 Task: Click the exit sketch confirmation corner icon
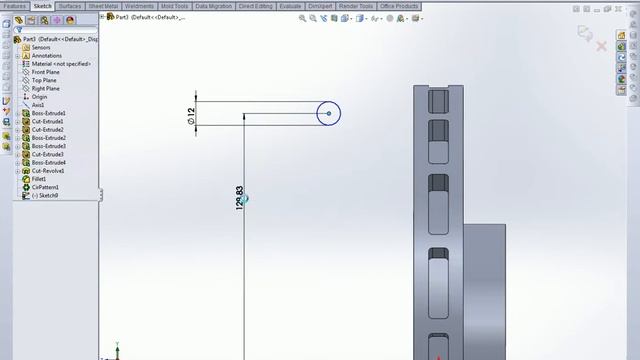click(585, 33)
